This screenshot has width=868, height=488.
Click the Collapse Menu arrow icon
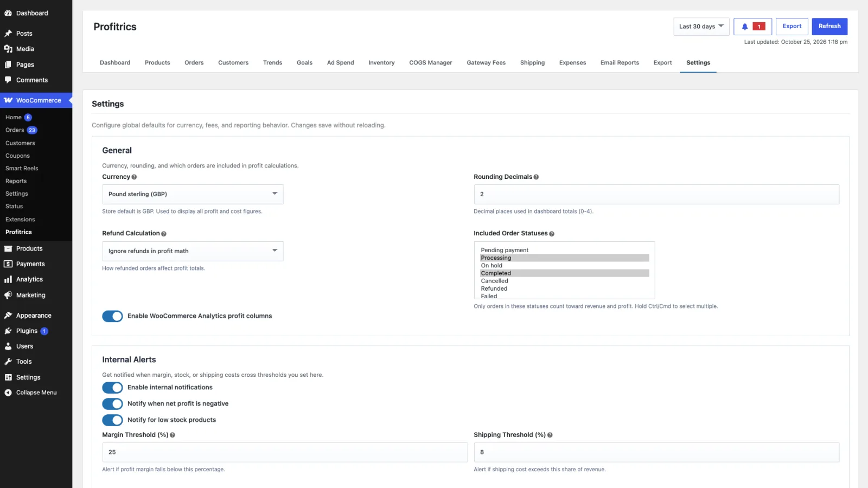point(8,393)
